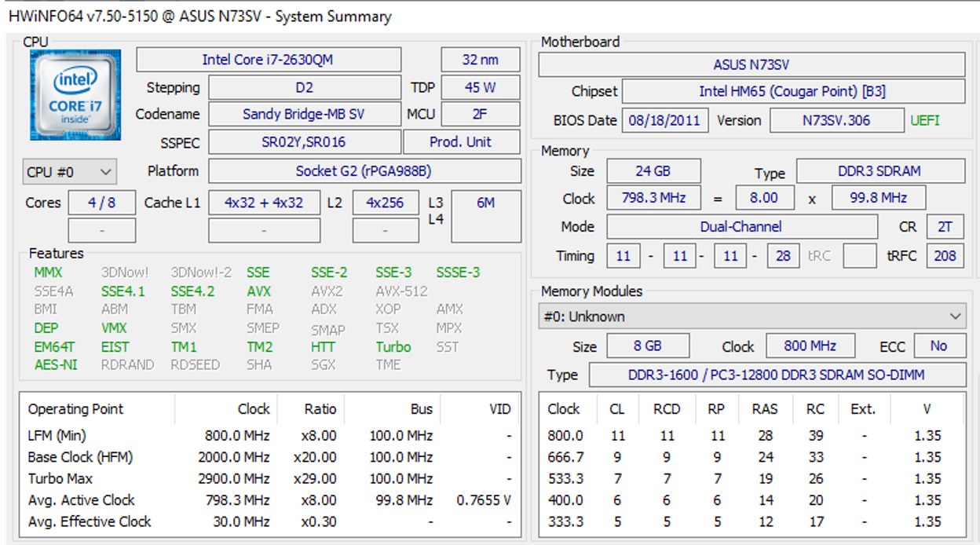
Task: Select the Intel Core i7-2630QM processor name field
Action: (x=269, y=60)
